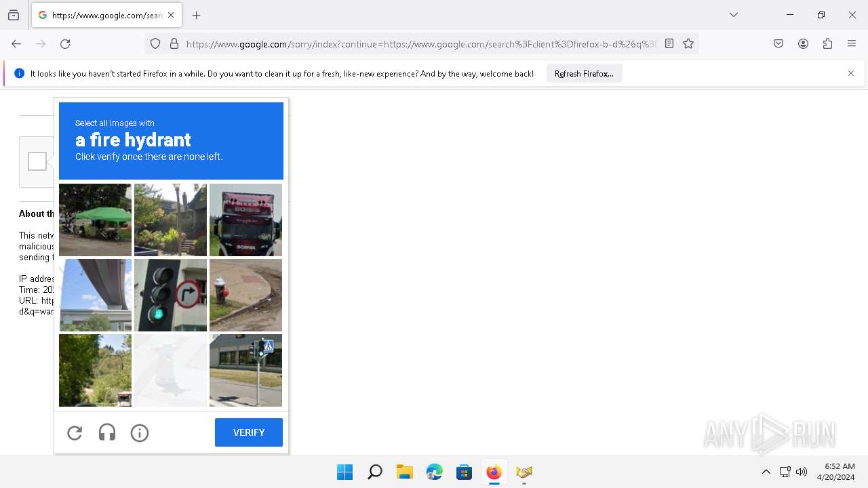The width and height of the screenshot is (868, 488).
Task: Open Firefox View recent browsing
Action: pyautogui.click(x=14, y=15)
